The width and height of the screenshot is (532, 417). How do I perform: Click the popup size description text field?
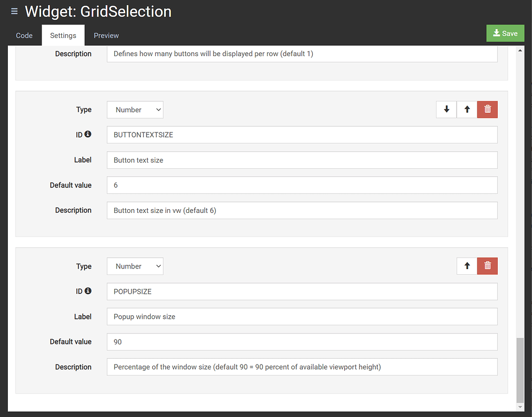(301, 367)
